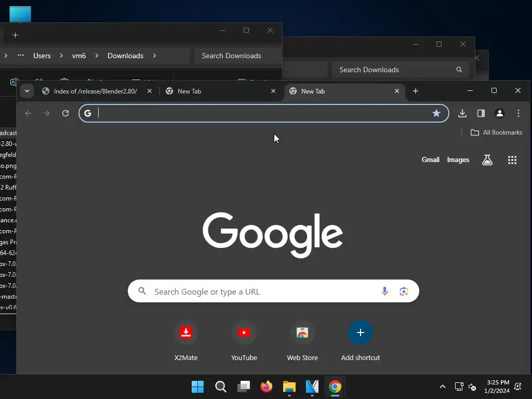This screenshot has width=532, height=399.
Task: Open Search Labs flask icon
Action: tap(487, 160)
